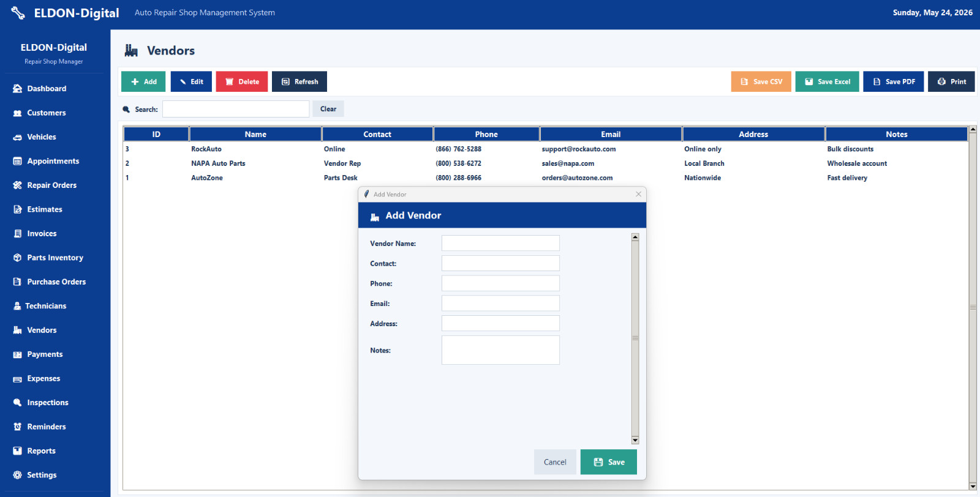
Task: Click the Technicians person icon
Action: 17,306
